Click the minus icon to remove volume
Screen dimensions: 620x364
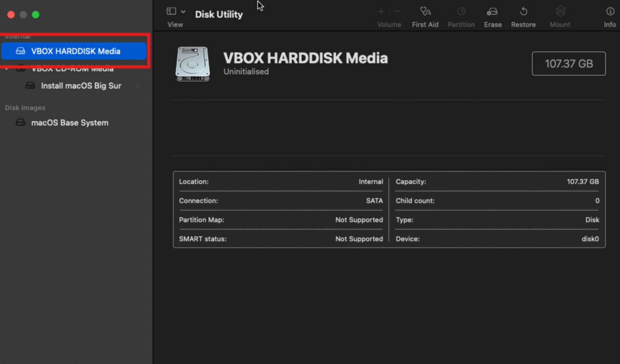tap(397, 12)
